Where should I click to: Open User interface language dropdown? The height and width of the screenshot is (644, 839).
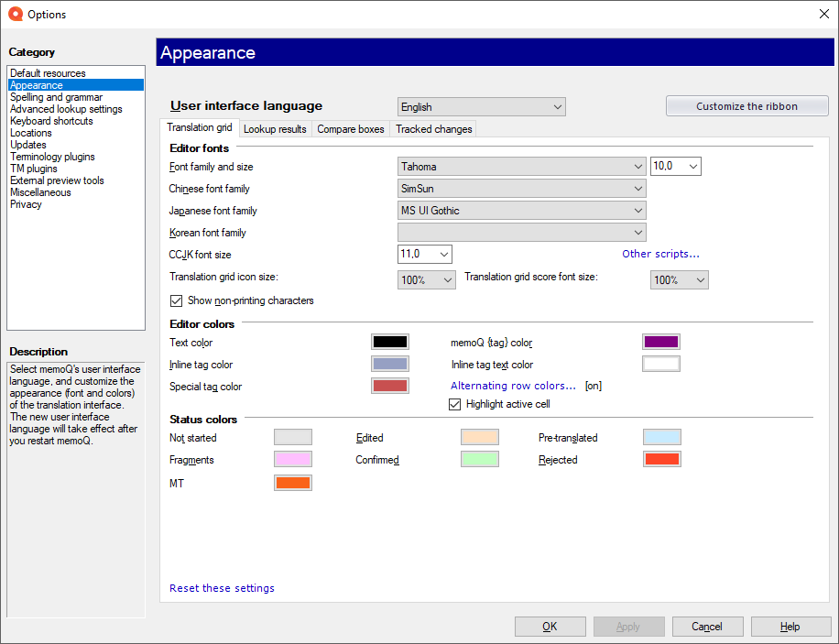pos(481,107)
